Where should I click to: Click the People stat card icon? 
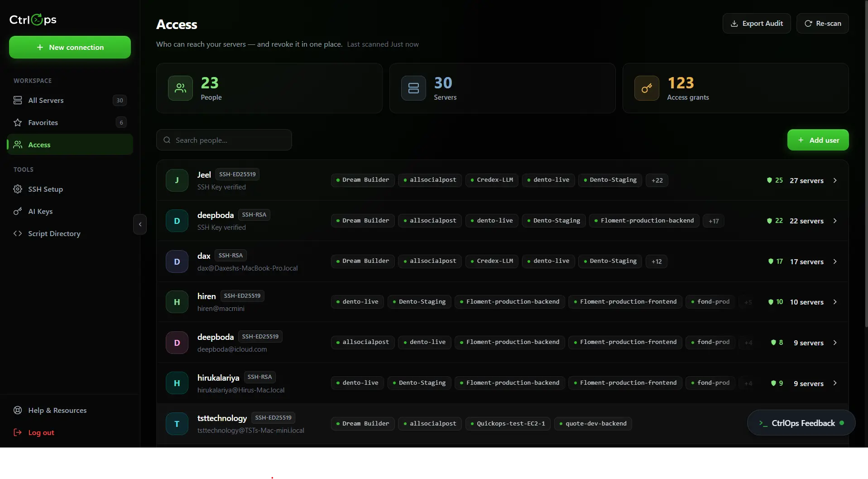(x=180, y=88)
